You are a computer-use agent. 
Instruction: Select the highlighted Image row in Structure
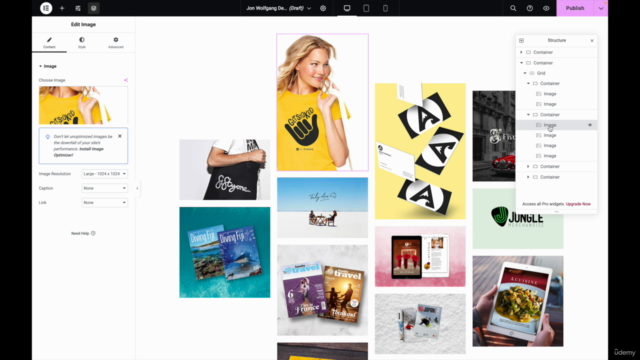click(557, 125)
